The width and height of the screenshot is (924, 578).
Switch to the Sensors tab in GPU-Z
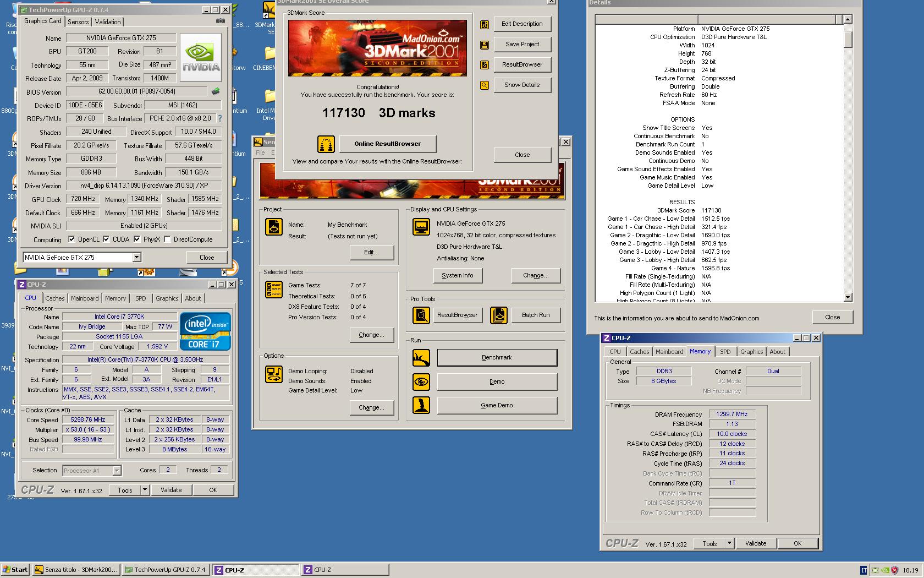78,22
